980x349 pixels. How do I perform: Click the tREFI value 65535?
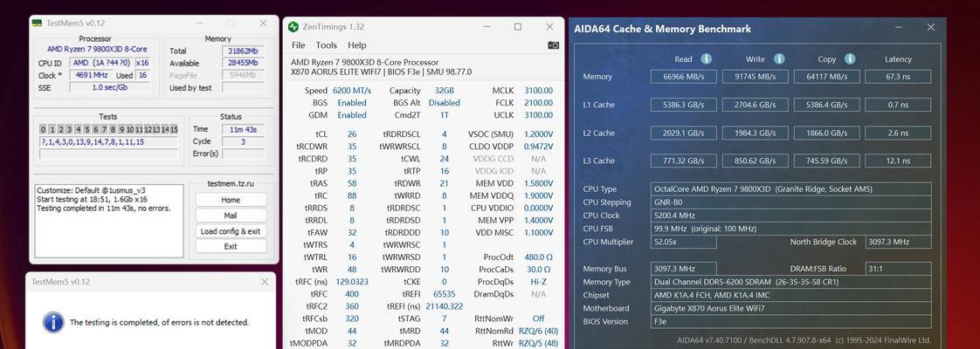(x=444, y=294)
